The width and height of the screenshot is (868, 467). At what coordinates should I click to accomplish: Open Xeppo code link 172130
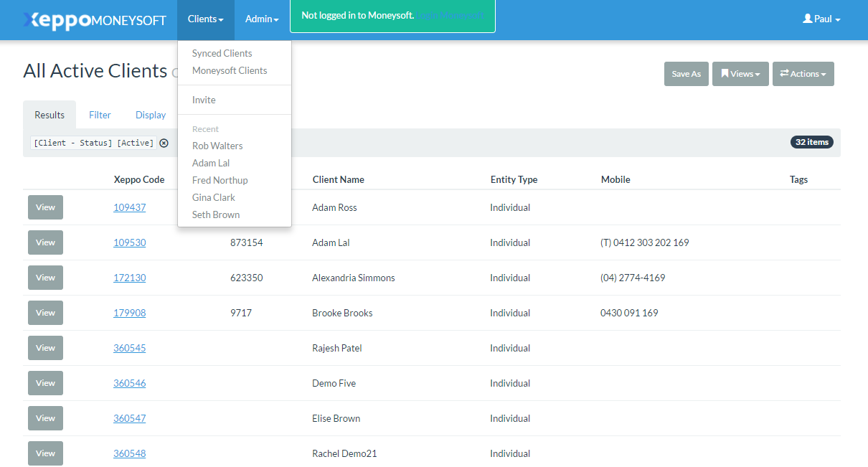click(x=129, y=278)
